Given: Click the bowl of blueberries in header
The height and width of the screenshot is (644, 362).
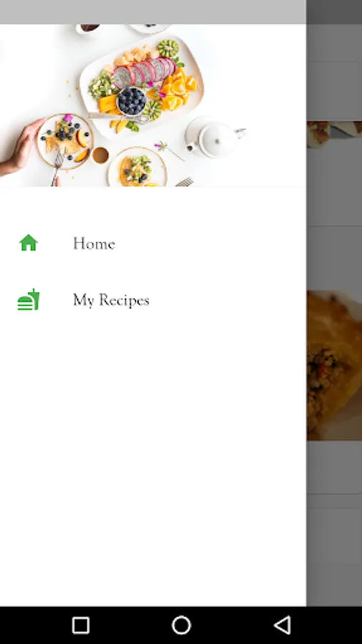Looking at the screenshot, I should pyautogui.click(x=132, y=101).
